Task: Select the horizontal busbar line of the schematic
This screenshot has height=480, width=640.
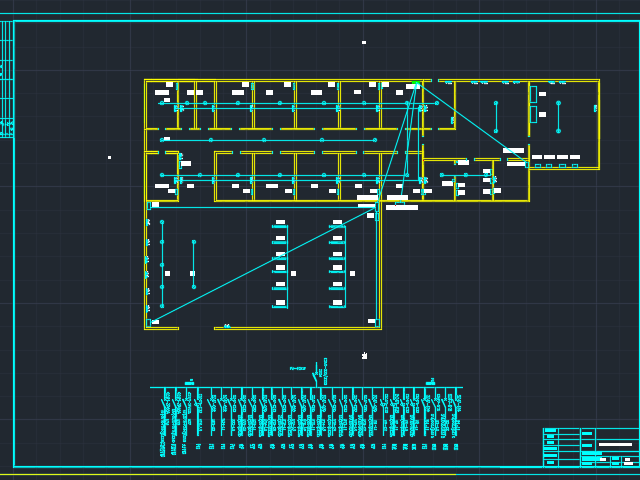Action: coord(306,387)
